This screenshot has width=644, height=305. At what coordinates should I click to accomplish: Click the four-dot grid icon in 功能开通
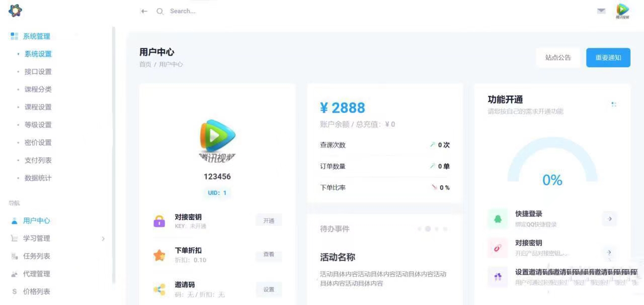pyautogui.click(x=613, y=104)
